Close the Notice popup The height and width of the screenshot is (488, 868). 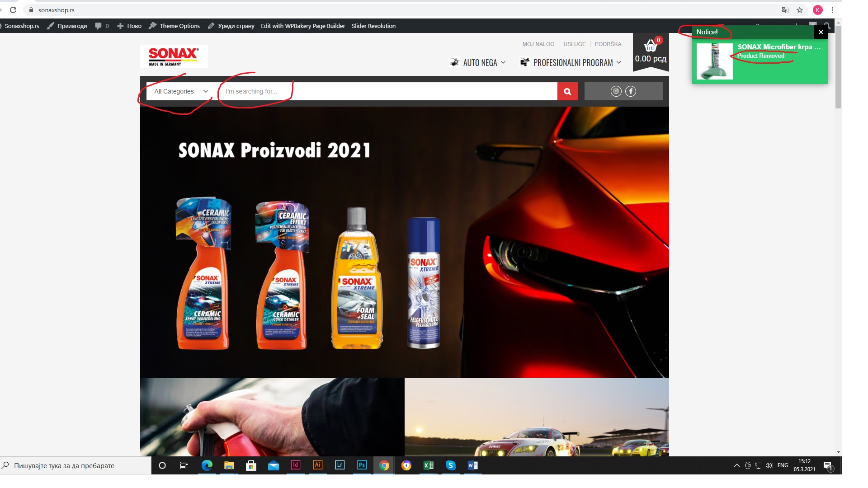(821, 32)
